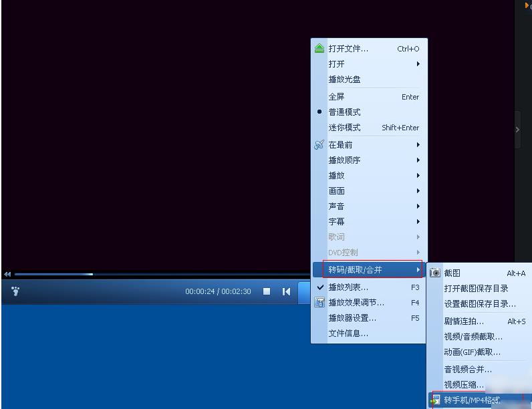Click the rewind icon left of progress bar

(7, 274)
